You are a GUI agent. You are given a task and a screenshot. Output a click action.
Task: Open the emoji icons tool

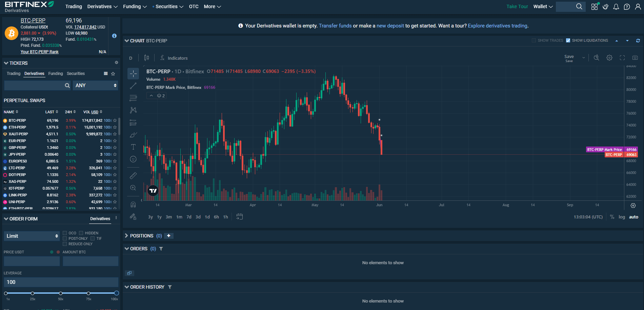[x=133, y=159]
